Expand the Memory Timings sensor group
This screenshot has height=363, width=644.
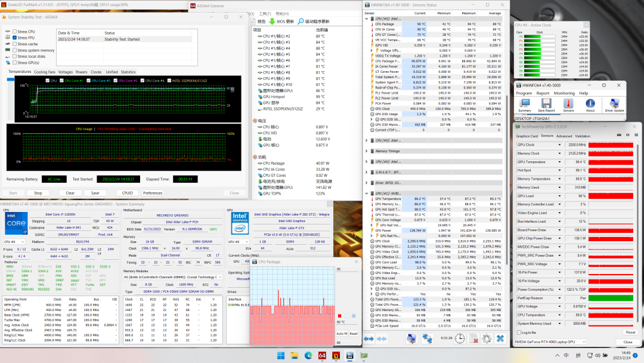(x=367, y=151)
